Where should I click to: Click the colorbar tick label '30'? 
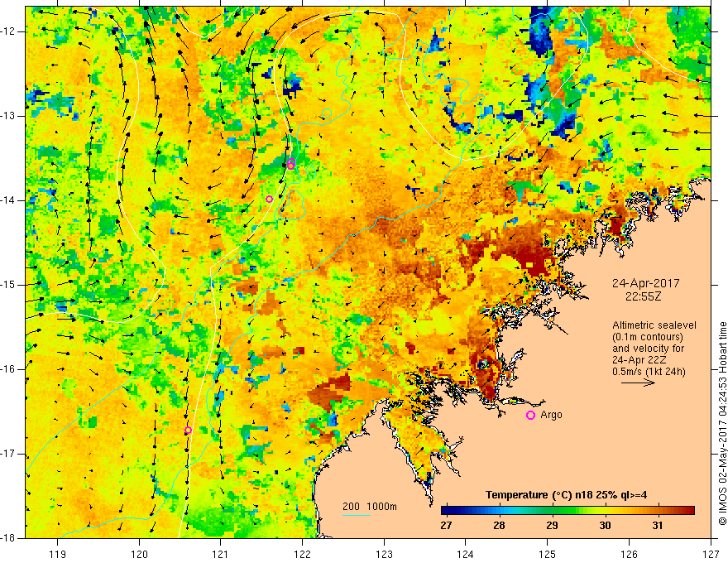click(605, 526)
